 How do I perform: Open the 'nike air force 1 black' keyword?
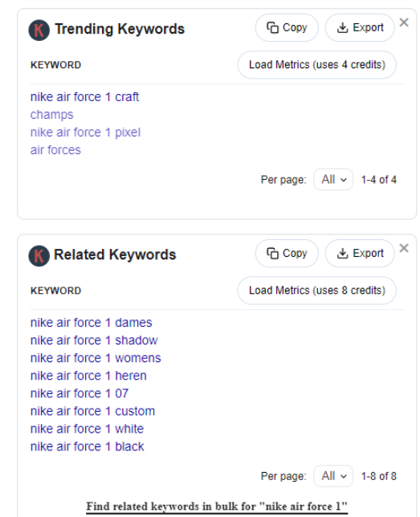click(87, 446)
